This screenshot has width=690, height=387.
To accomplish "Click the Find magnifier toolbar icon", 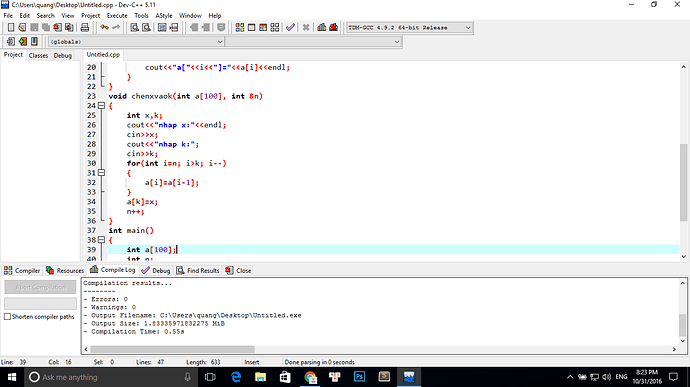I will pos(134,28).
